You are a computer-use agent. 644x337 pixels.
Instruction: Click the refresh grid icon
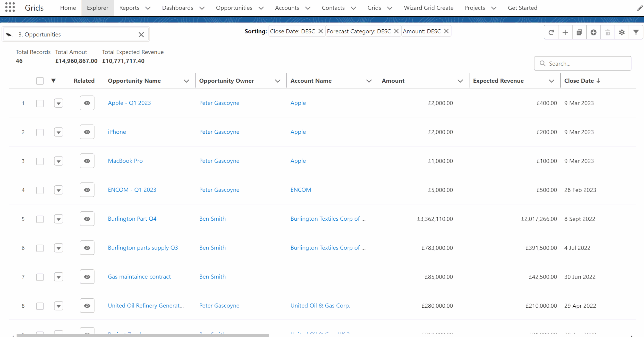[x=551, y=32]
